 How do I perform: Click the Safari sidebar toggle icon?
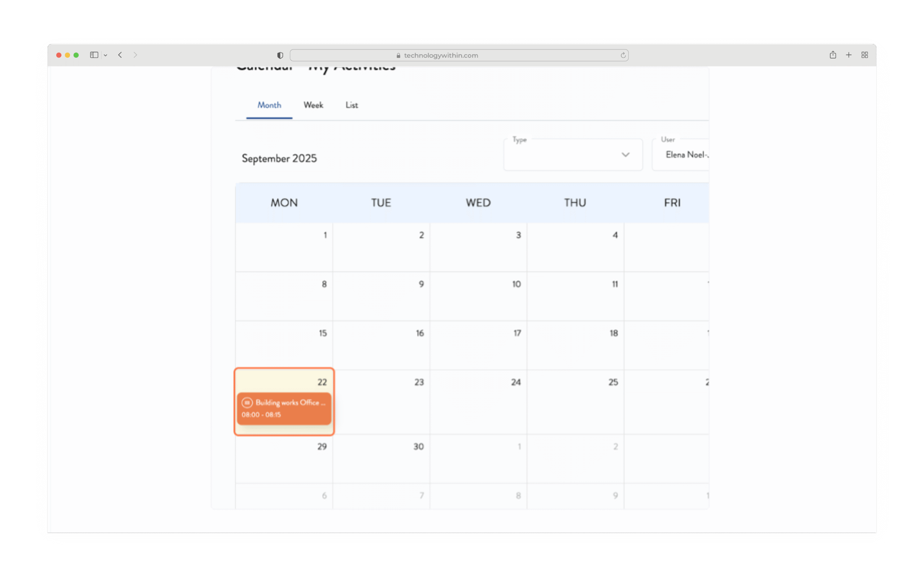pyautogui.click(x=94, y=55)
